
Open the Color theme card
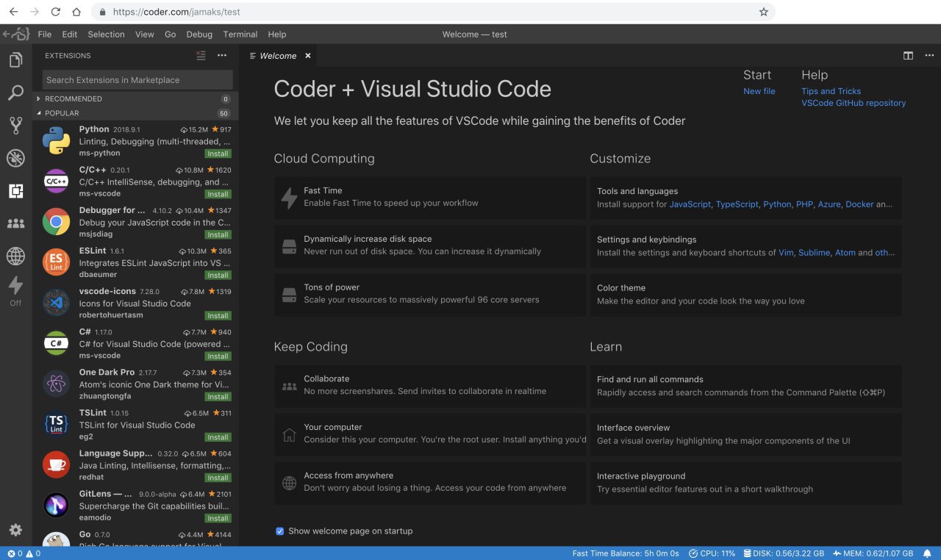click(x=746, y=295)
